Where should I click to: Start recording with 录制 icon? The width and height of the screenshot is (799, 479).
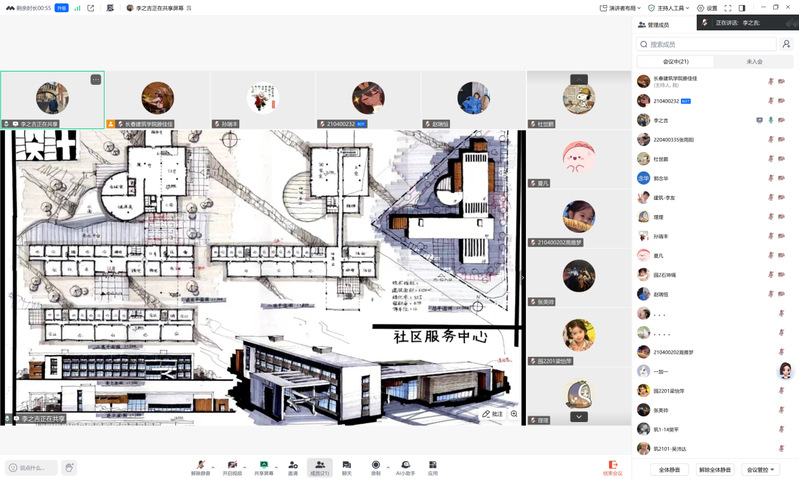click(375, 464)
